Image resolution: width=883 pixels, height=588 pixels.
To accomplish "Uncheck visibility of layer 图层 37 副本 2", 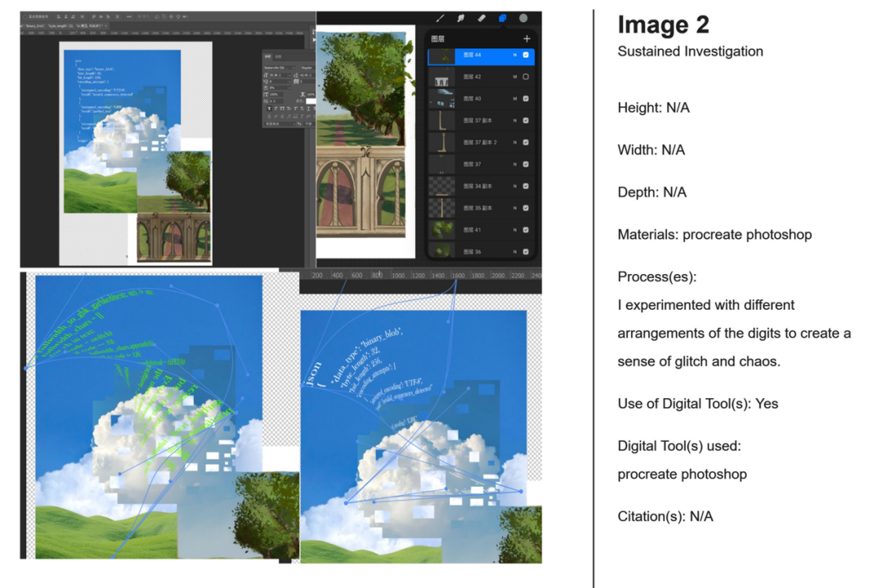I will point(526,142).
